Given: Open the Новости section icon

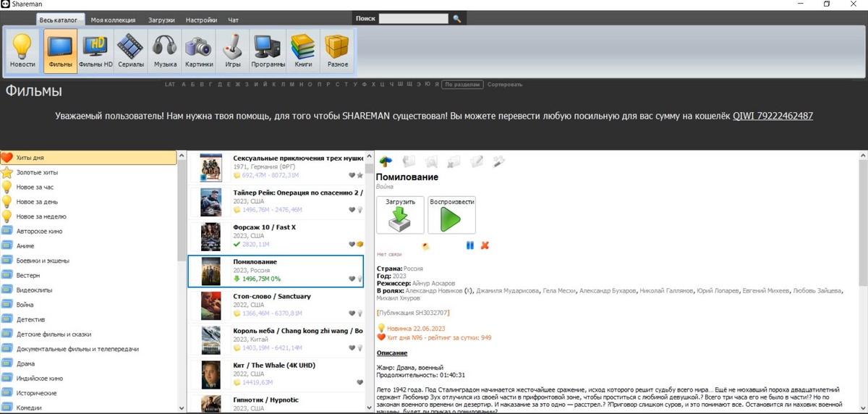Looking at the screenshot, I should (x=22, y=51).
